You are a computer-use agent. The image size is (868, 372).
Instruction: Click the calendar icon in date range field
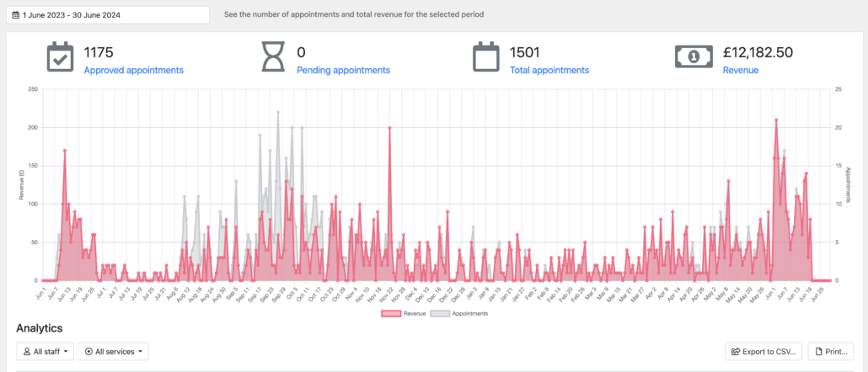15,15
